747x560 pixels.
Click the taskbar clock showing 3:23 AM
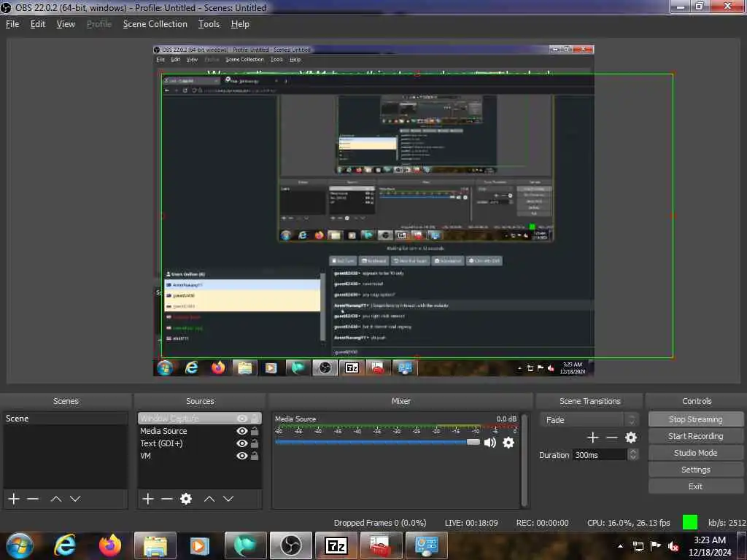pos(710,546)
